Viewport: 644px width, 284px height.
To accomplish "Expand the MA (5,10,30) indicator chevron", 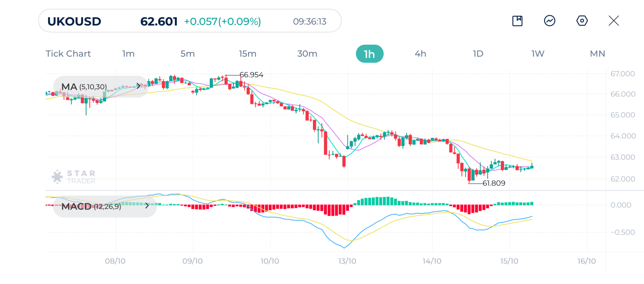I will [x=138, y=86].
